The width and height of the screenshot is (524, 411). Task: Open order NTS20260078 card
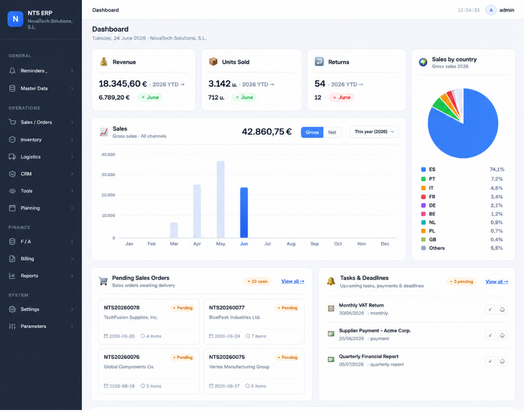tap(149, 322)
